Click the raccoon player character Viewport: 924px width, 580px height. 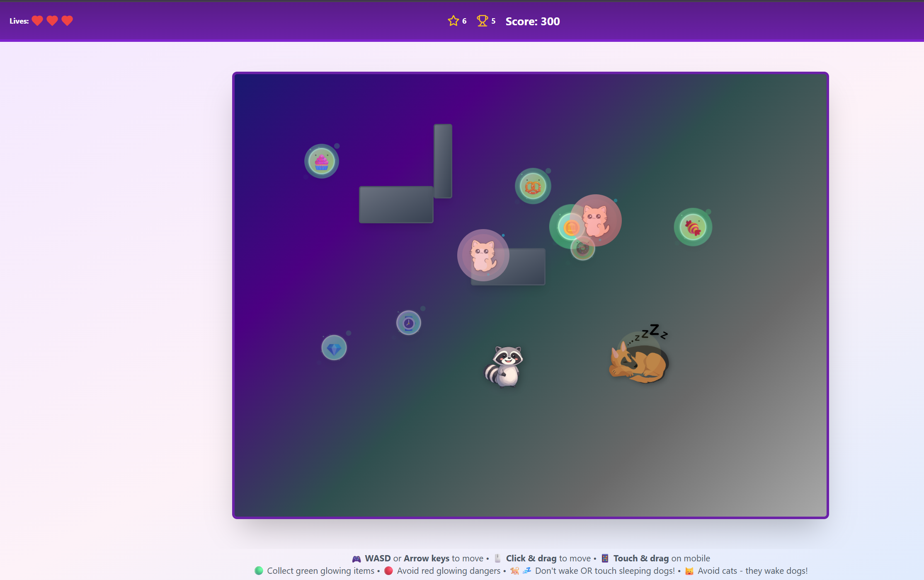tap(505, 367)
